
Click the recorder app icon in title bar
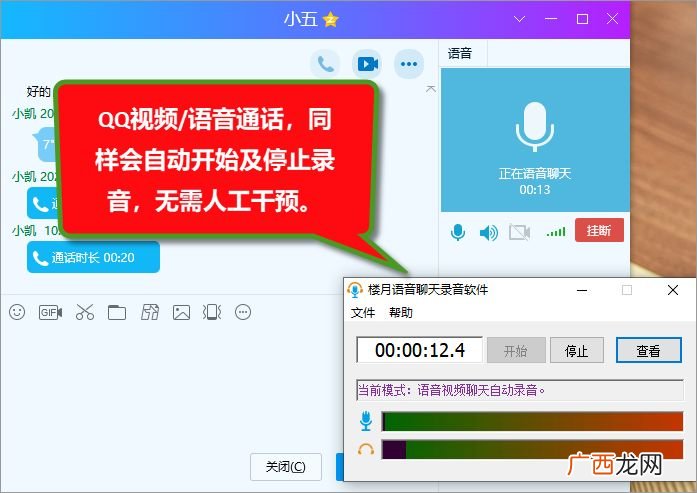pos(355,290)
